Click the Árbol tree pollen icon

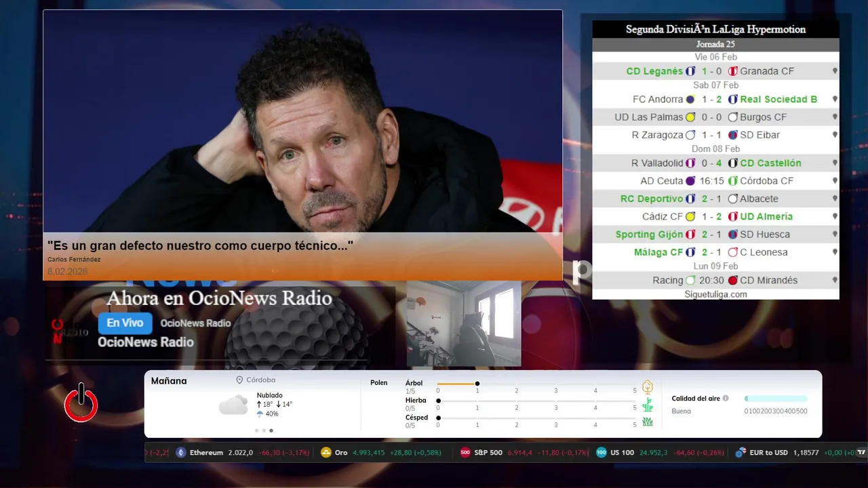pyautogui.click(x=648, y=387)
